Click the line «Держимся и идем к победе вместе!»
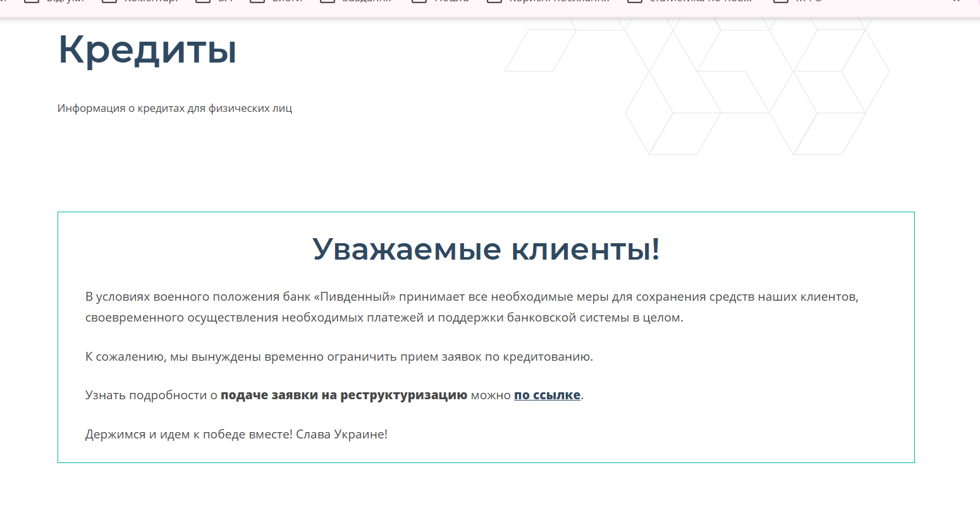Viewport: 980px width, 506px height. (189, 435)
